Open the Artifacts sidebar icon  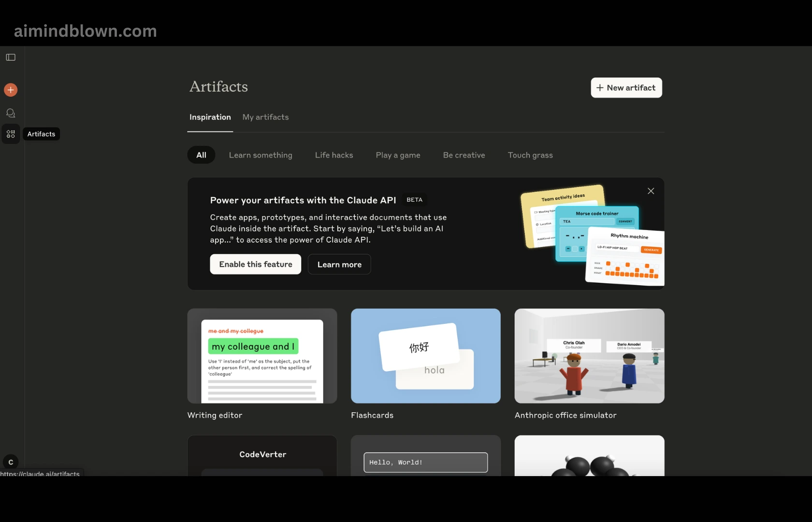(11, 134)
